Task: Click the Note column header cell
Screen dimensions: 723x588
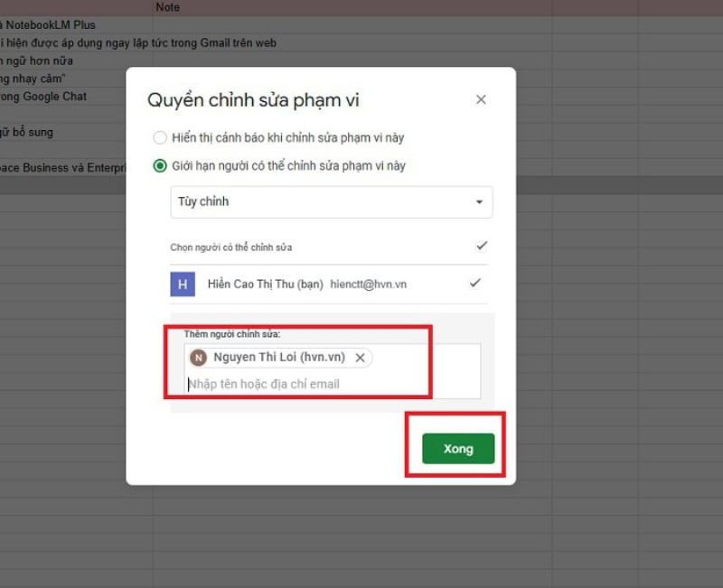Action: pyautogui.click(x=170, y=7)
